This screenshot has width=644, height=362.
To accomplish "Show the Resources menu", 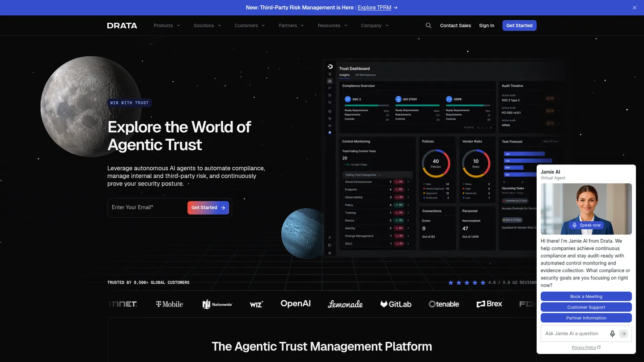I will (x=333, y=25).
